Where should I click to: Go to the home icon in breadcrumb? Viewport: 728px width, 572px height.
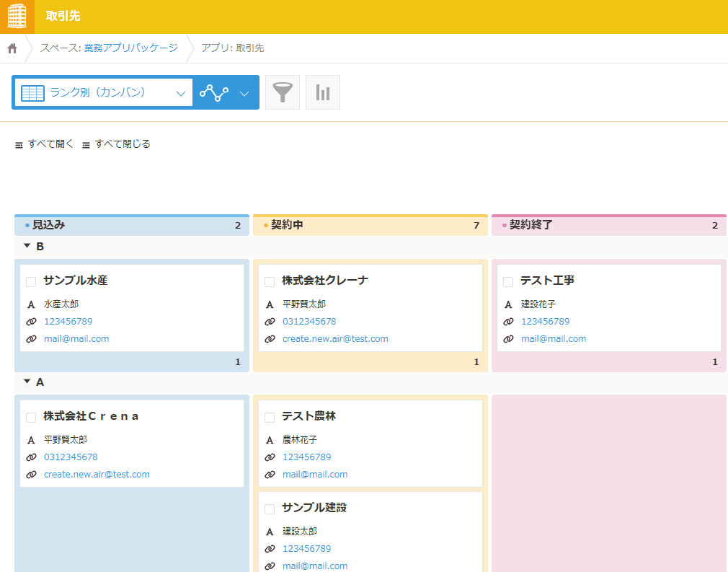(12, 48)
